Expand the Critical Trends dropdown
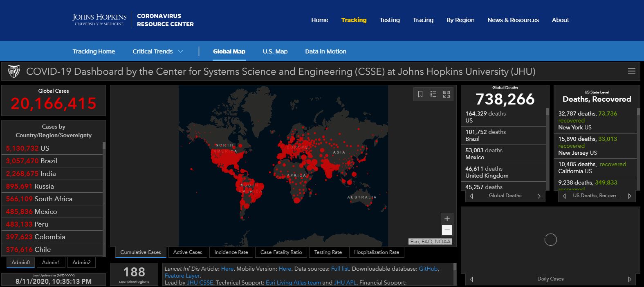 tap(158, 51)
